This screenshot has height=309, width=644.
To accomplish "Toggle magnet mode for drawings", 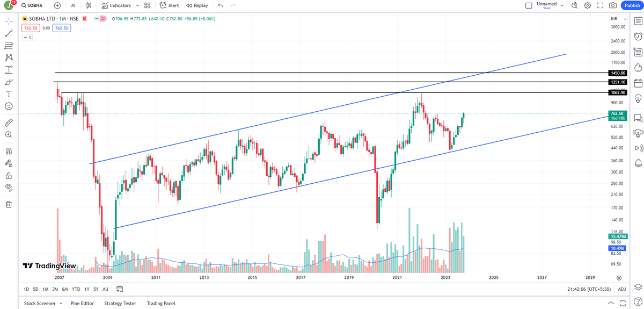I will (x=9, y=151).
